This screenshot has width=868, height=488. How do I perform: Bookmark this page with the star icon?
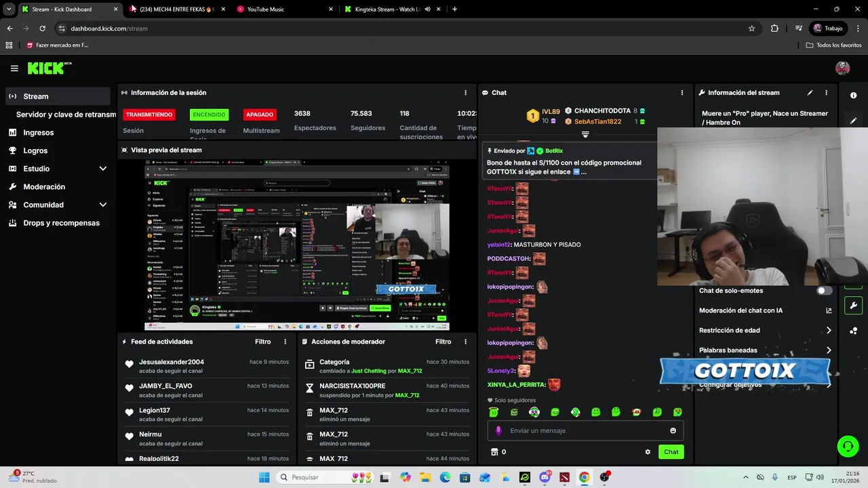(x=751, y=28)
